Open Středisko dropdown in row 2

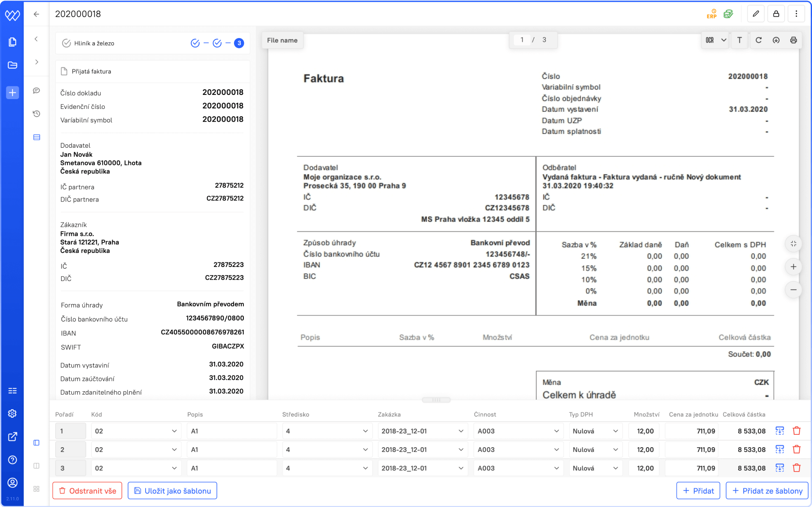[x=326, y=449]
